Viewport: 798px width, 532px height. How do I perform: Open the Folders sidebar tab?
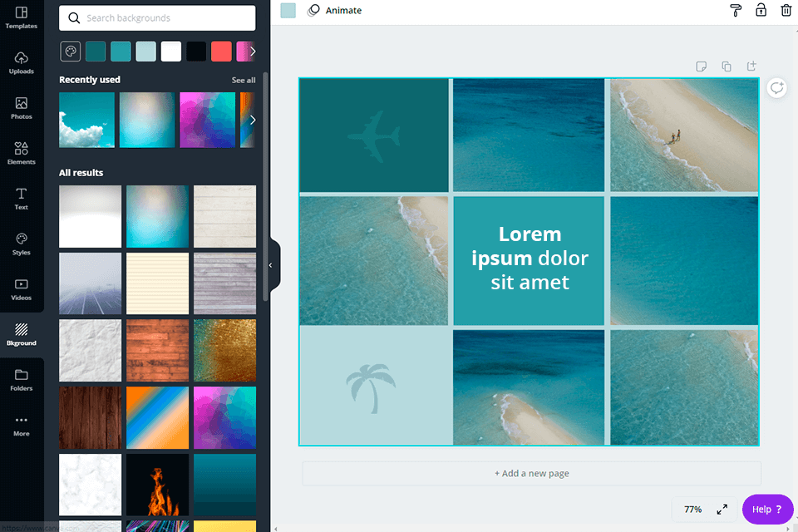[x=22, y=380]
